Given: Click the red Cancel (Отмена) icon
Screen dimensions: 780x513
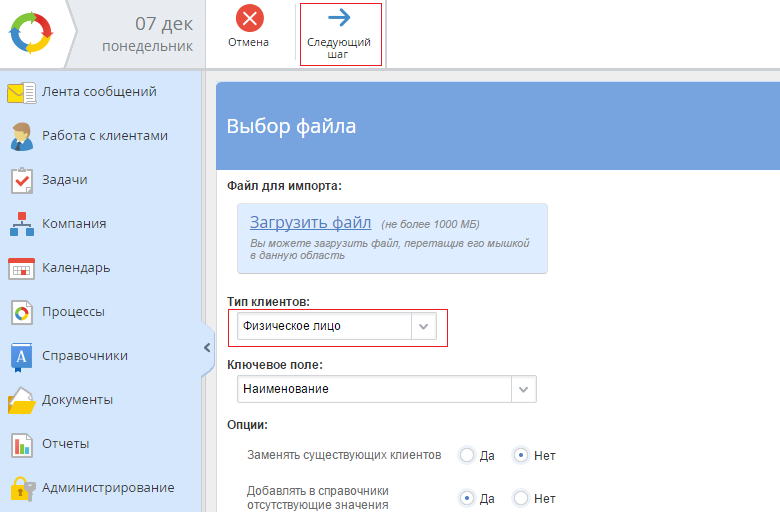Looking at the screenshot, I should pos(249,19).
